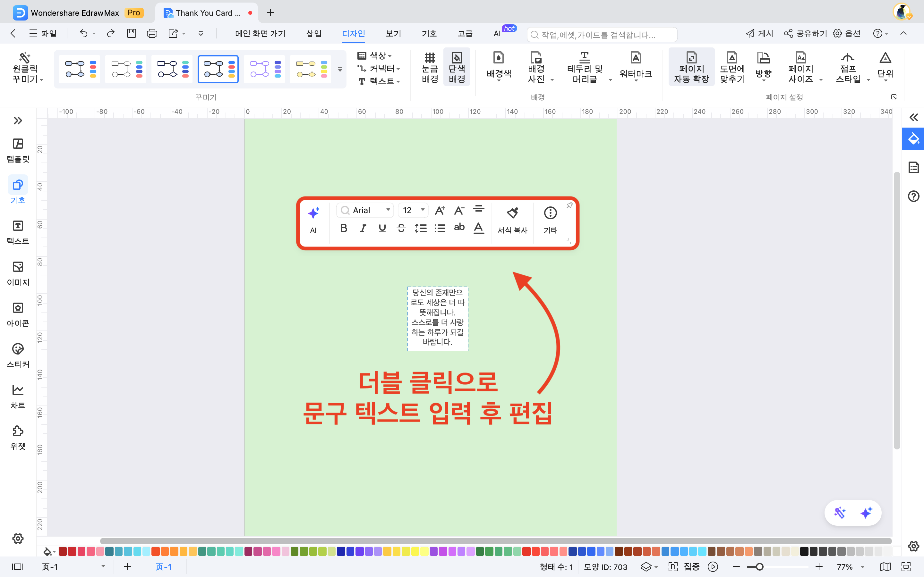
Task: Toggle grid background (눈금 배경)
Action: click(430, 67)
